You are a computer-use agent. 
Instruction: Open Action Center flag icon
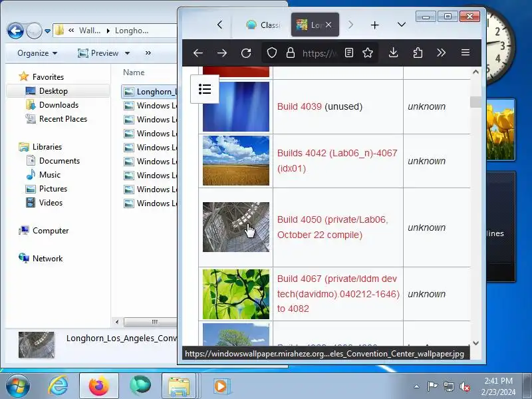432,386
